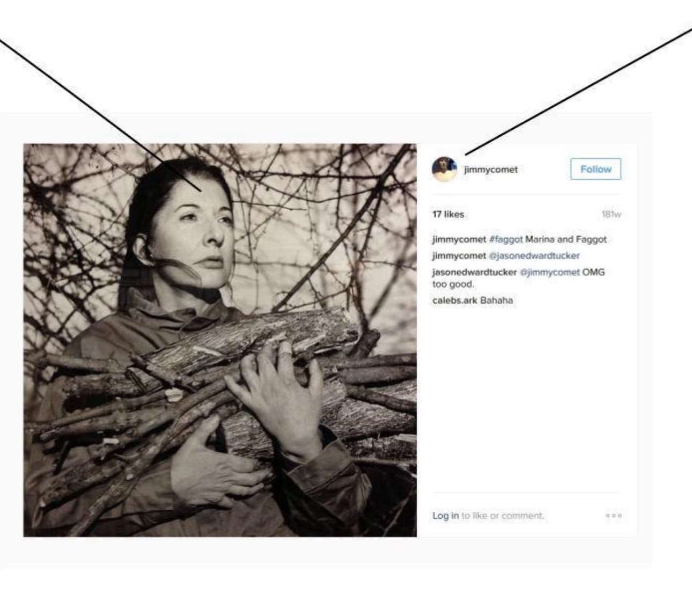
Task: Open the black-and-white post photo
Action: [220, 340]
